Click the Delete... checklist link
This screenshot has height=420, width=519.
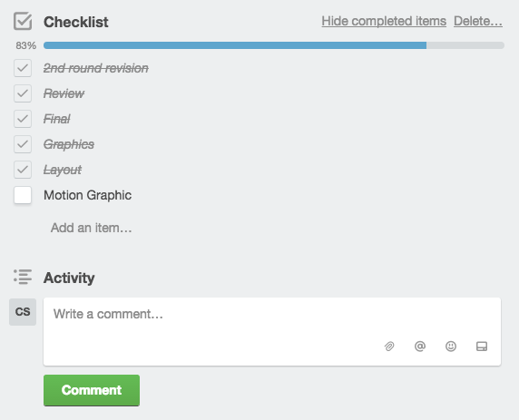point(478,21)
